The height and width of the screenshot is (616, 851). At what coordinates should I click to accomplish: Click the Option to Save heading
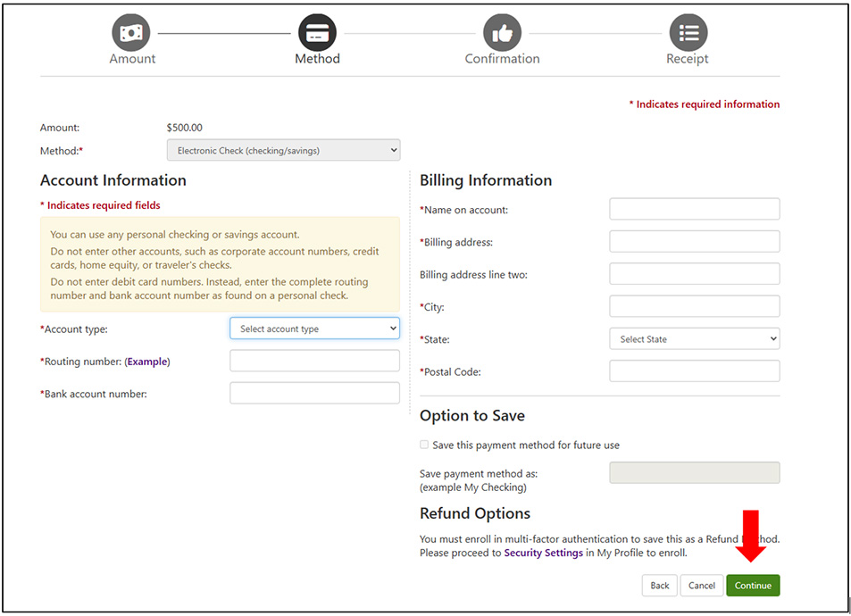(472, 416)
